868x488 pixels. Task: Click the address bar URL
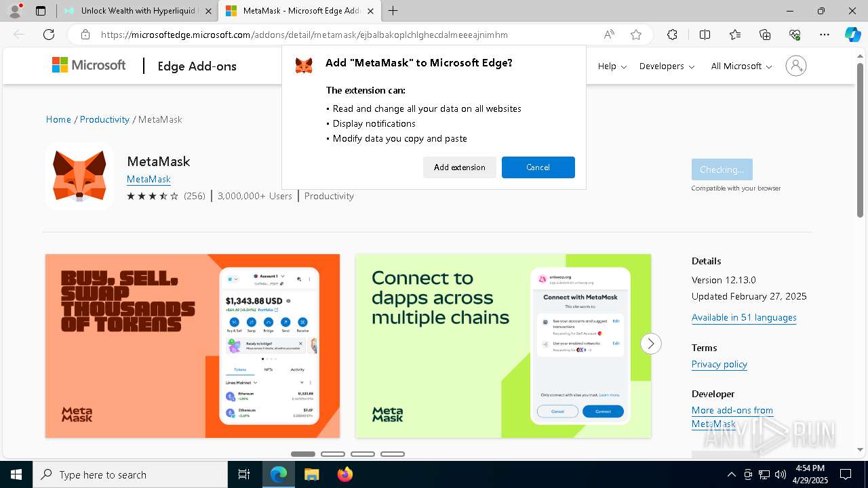304,35
